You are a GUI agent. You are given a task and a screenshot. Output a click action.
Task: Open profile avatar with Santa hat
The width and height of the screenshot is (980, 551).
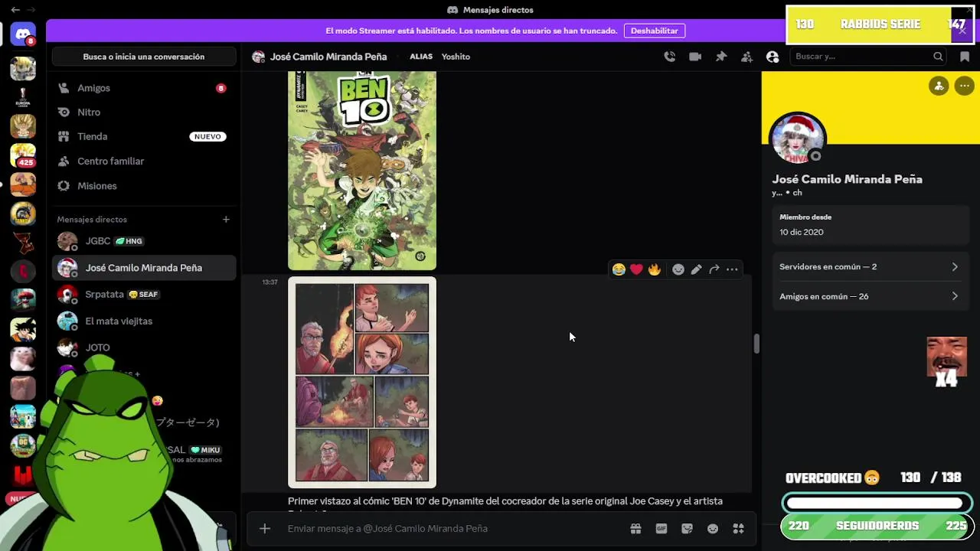coord(798,139)
